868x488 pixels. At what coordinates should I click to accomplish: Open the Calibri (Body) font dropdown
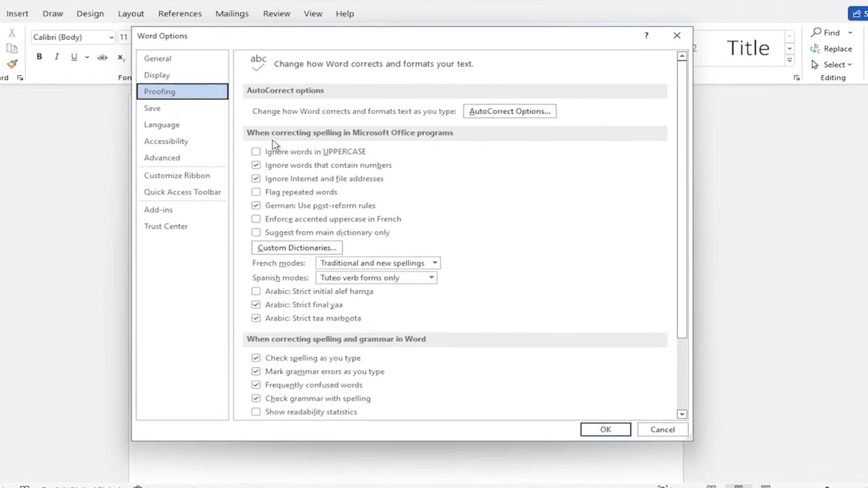coord(111,37)
